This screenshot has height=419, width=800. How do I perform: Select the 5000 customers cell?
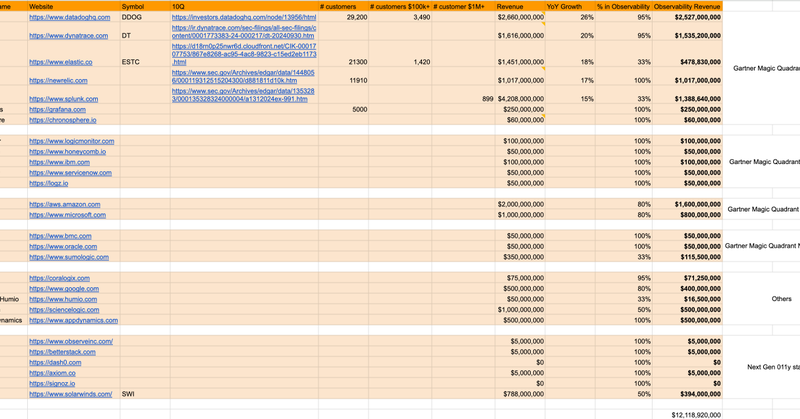coord(343,109)
